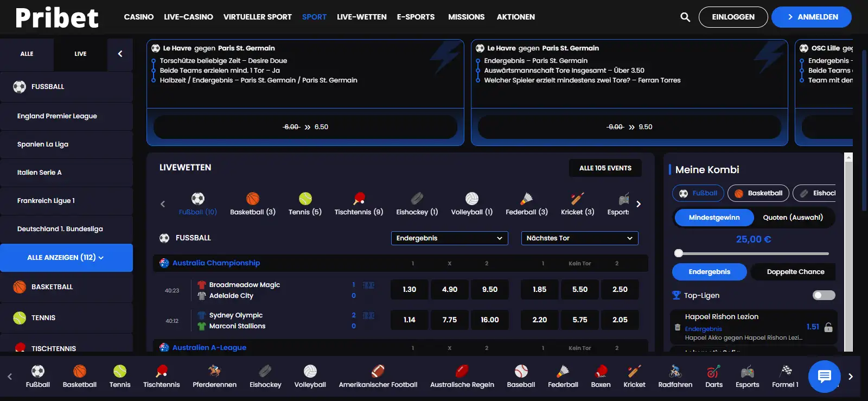
Task: Toggle the Top-Ligen switch
Action: click(x=824, y=295)
